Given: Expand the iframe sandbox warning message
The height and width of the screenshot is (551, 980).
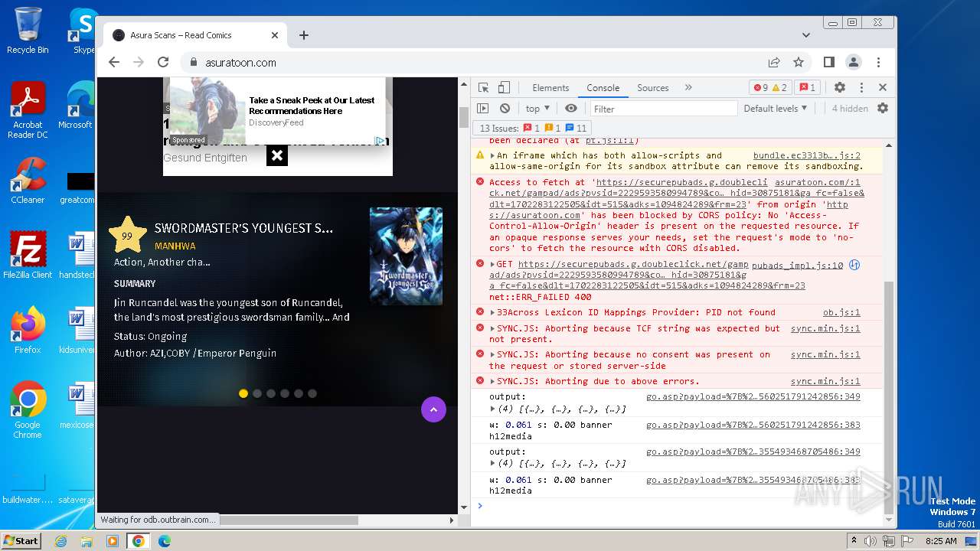Looking at the screenshot, I should tap(492, 155).
